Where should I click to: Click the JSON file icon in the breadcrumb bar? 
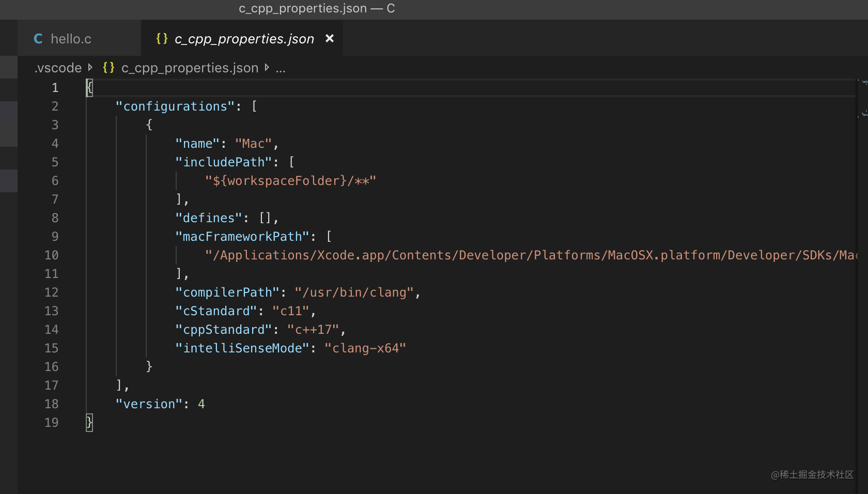(108, 68)
